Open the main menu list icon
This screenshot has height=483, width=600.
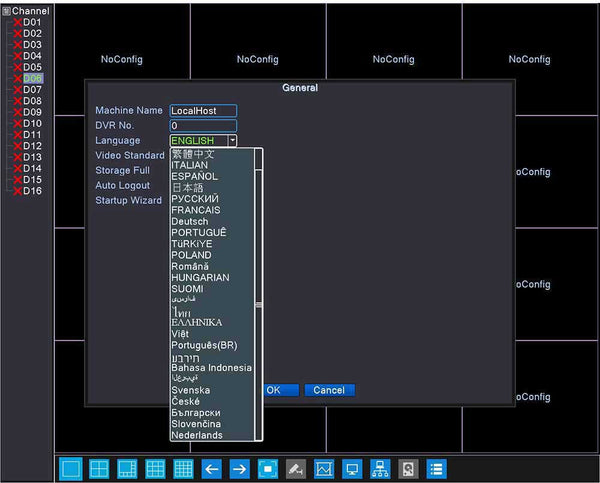tap(436, 468)
